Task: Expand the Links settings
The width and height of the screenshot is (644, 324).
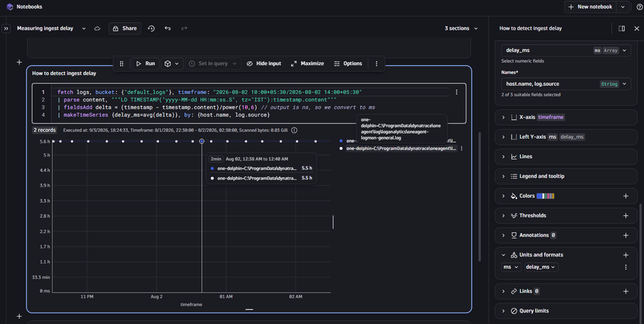Action: click(503, 292)
